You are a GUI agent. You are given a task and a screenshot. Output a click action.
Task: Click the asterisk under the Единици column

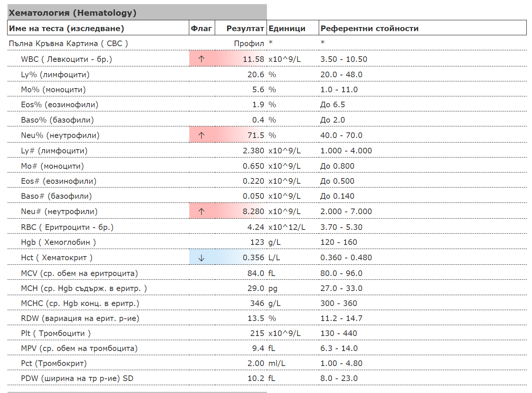click(271, 43)
